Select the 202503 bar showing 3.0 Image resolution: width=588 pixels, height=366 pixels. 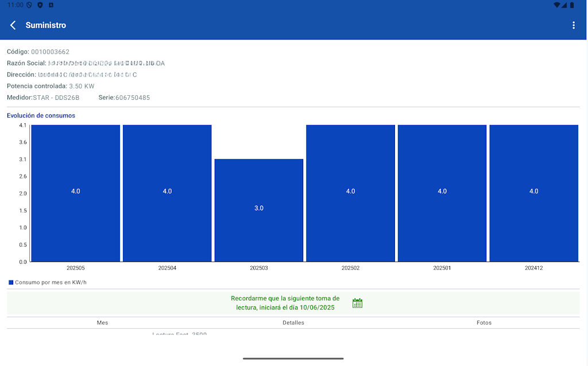click(259, 210)
